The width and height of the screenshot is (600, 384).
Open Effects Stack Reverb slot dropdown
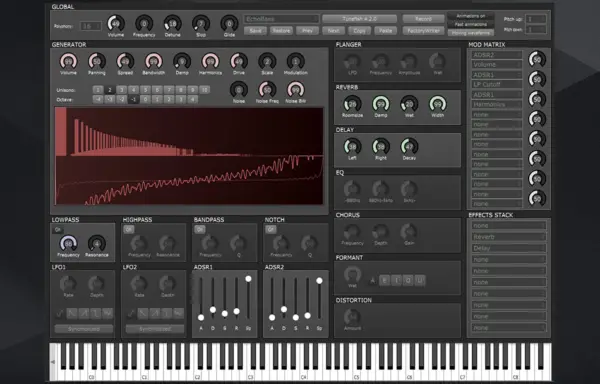pos(509,237)
